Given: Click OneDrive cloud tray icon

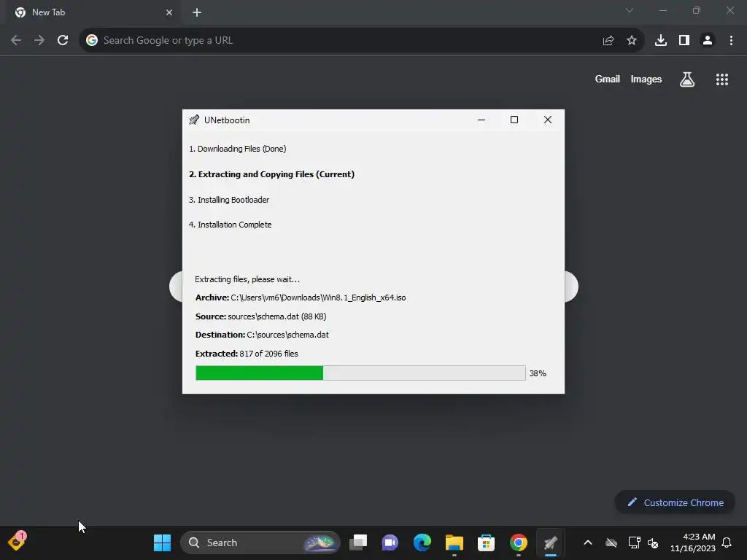Looking at the screenshot, I should 611,542.
